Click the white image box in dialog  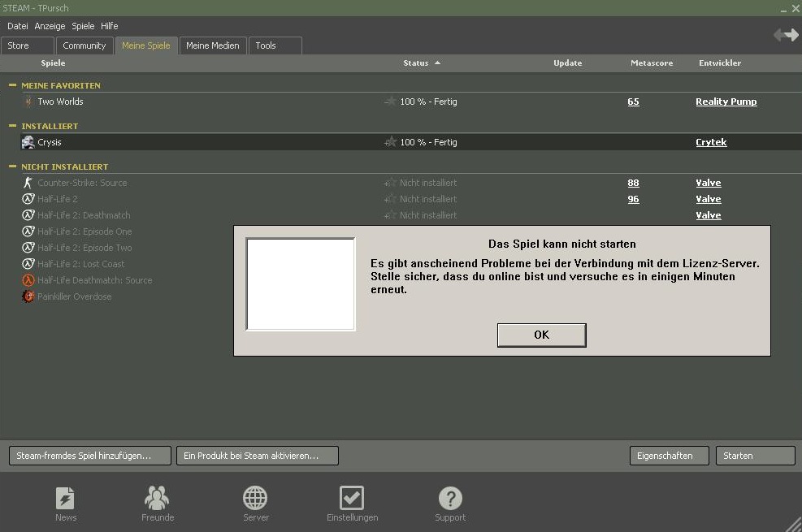coord(301,284)
